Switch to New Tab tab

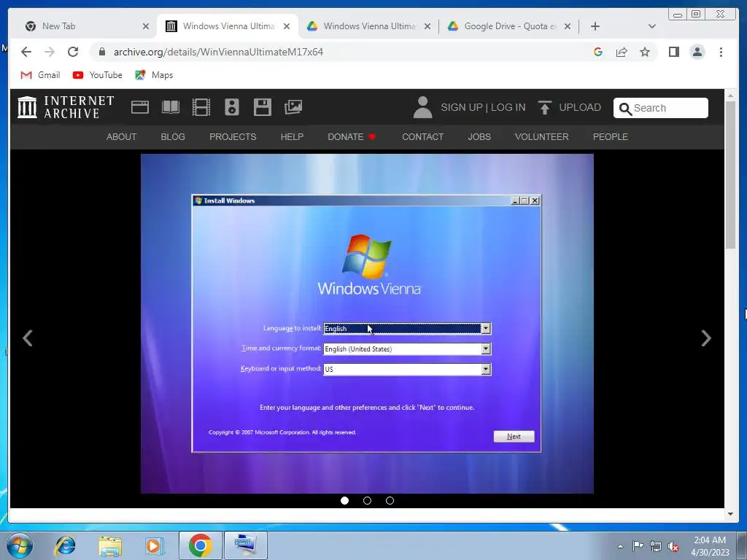point(81,26)
